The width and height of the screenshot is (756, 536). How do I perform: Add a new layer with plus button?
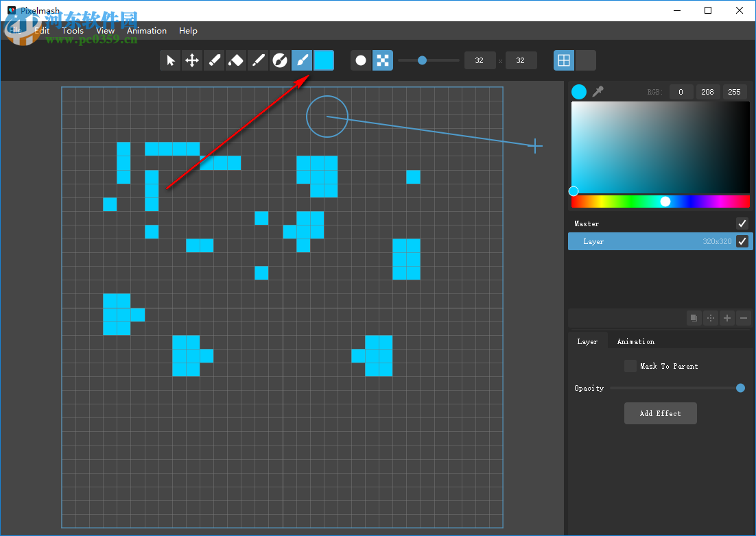click(727, 317)
